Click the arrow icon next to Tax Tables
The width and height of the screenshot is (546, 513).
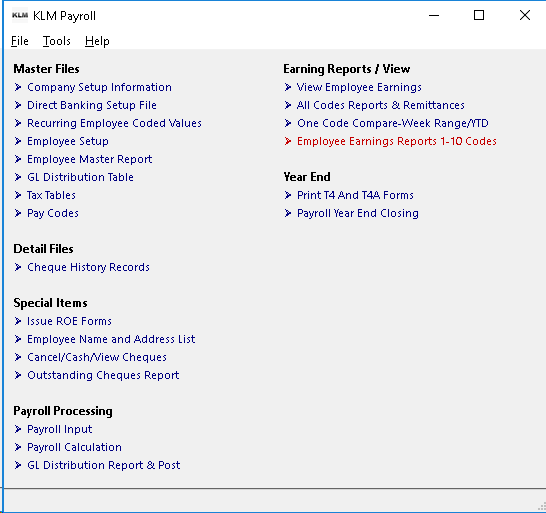pos(18,195)
